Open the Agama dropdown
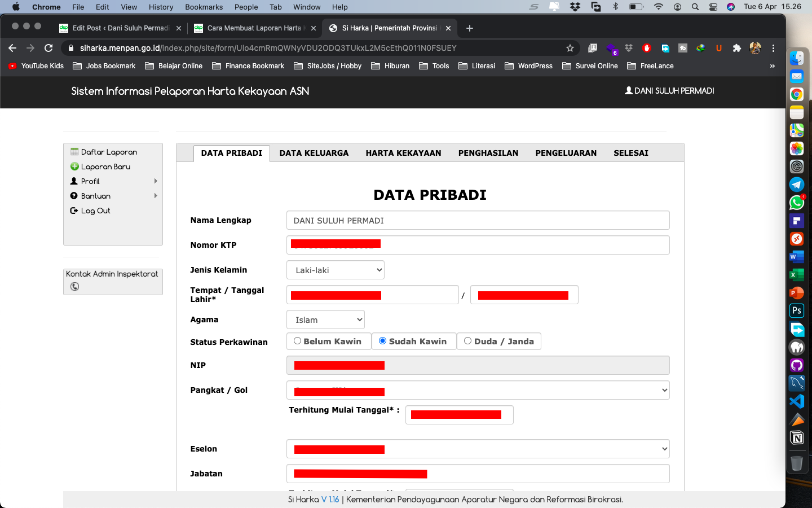812x508 pixels. pyautogui.click(x=325, y=320)
